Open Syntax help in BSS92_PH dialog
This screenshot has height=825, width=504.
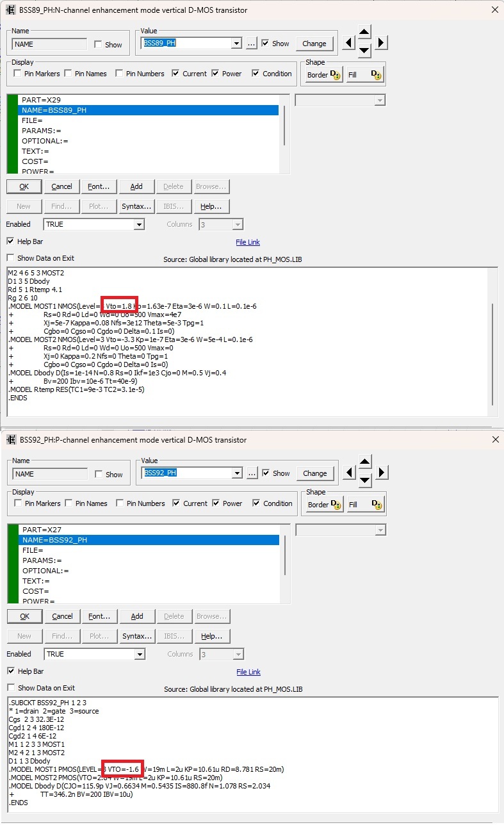[136, 636]
